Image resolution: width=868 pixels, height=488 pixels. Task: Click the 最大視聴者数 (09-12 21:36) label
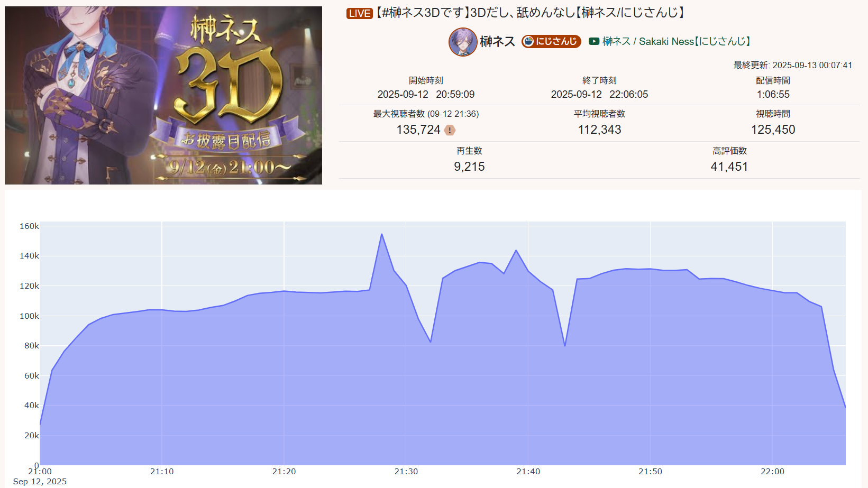click(x=426, y=114)
